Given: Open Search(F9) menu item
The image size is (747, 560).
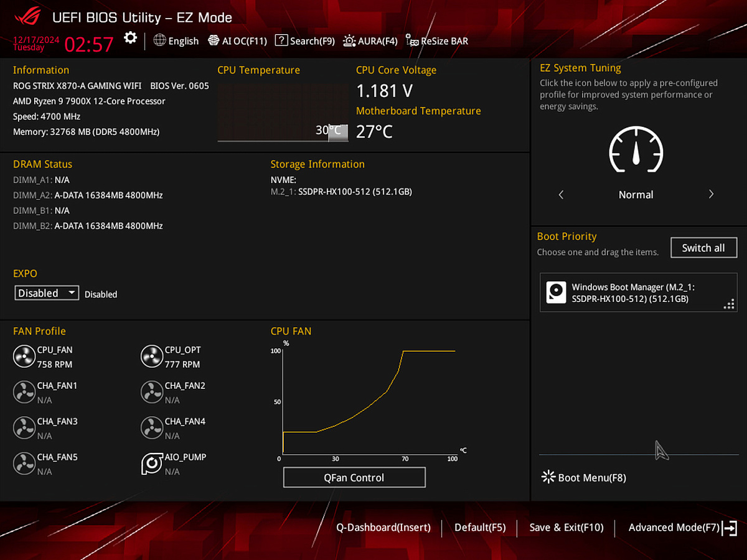Looking at the screenshot, I should tap(304, 41).
